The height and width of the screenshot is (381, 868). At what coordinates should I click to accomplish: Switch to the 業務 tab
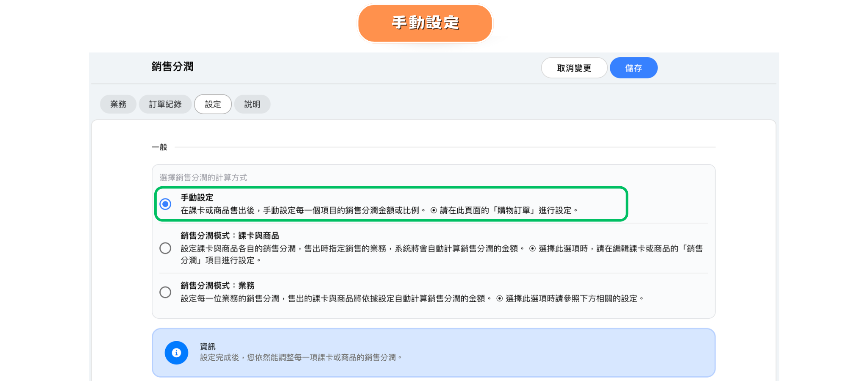point(118,104)
